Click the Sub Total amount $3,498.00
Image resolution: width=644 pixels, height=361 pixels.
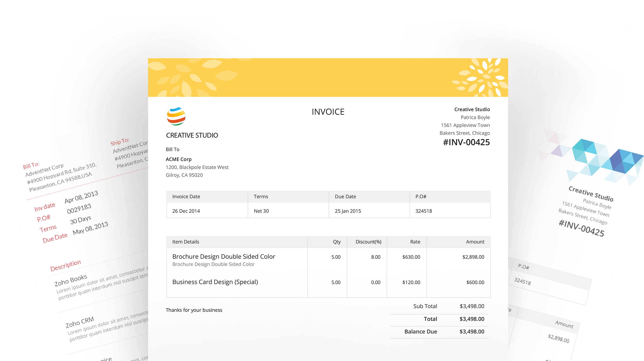(x=472, y=306)
